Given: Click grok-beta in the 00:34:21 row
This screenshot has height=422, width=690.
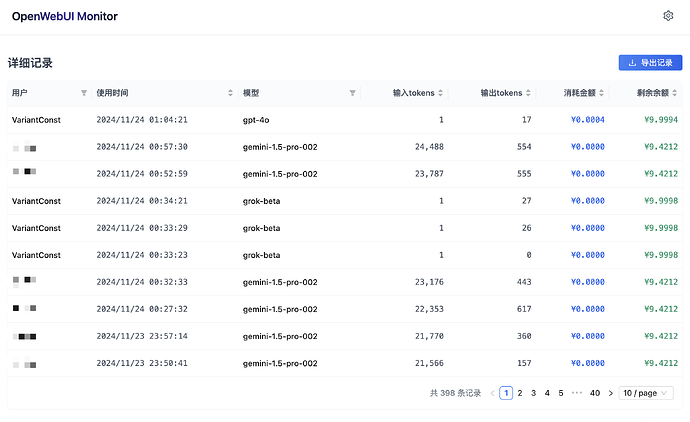Looking at the screenshot, I should (261, 201).
